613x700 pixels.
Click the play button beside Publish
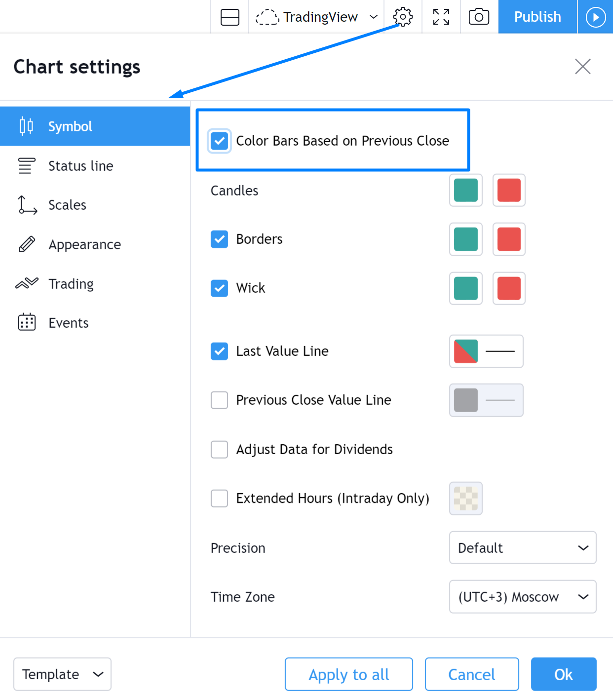pyautogui.click(x=595, y=17)
